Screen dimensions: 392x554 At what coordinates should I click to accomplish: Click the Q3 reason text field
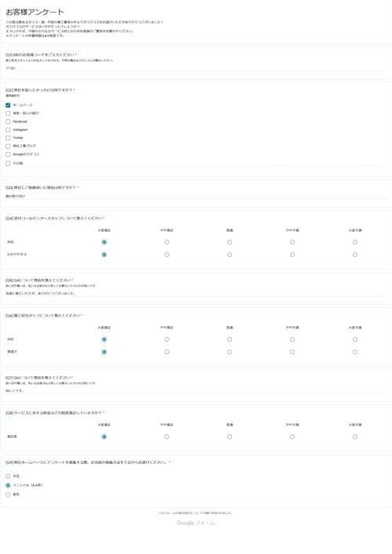[x=196, y=196]
